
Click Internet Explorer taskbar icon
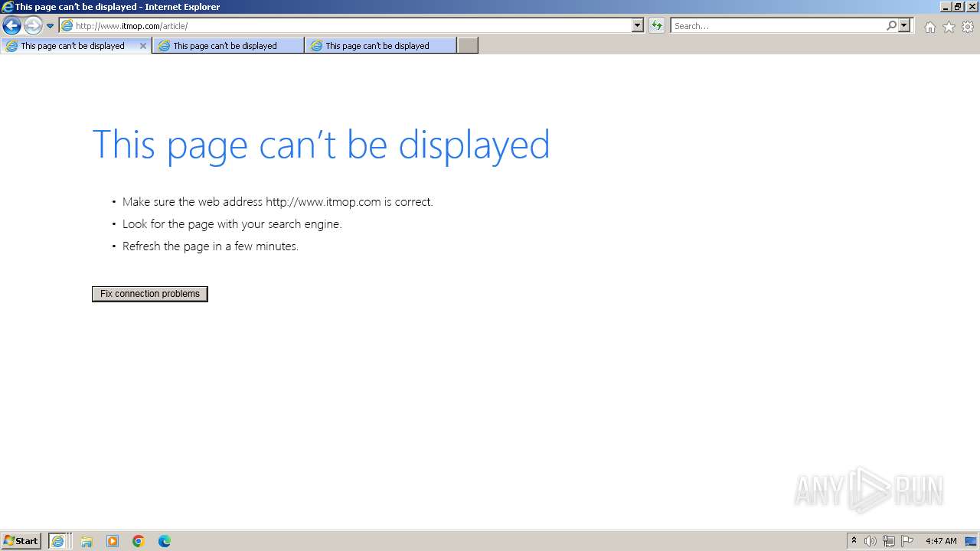[x=59, y=541]
